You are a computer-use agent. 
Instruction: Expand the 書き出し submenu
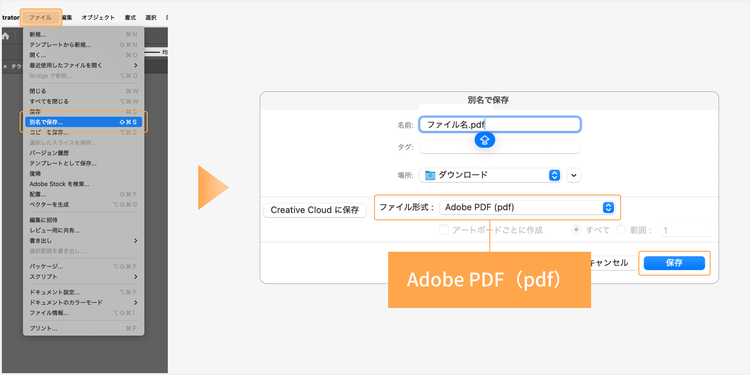tap(83, 241)
